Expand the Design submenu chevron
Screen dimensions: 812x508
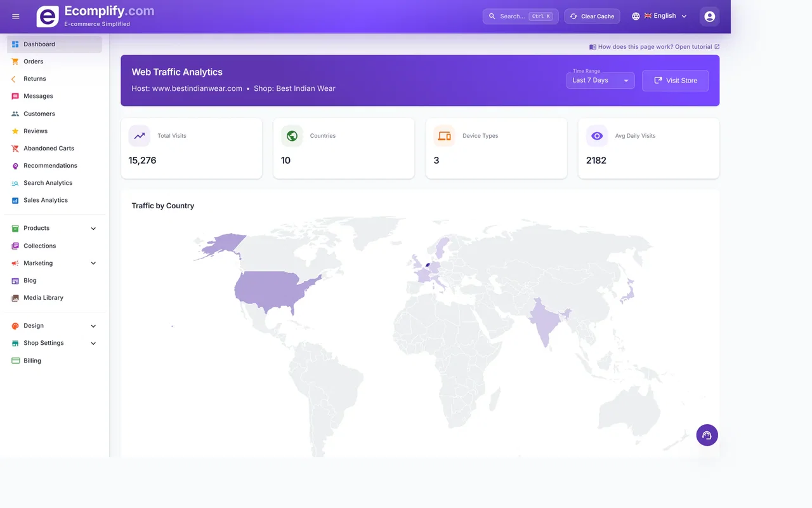coord(93,326)
